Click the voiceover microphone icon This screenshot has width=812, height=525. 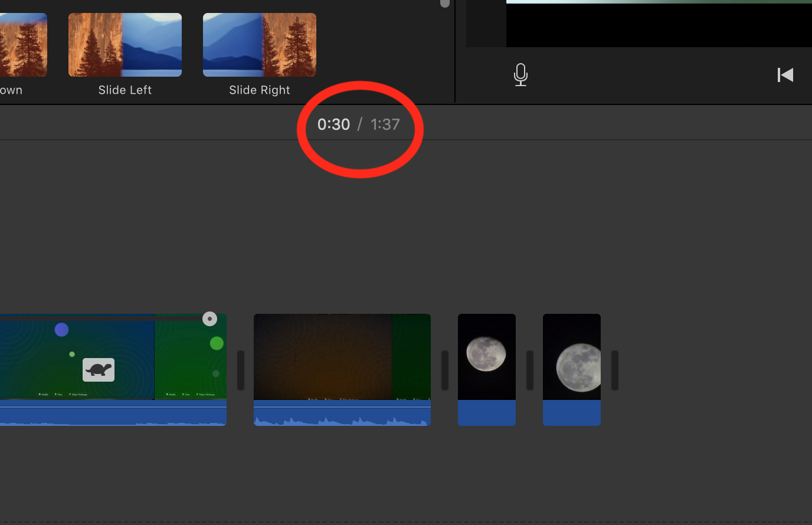[520, 75]
